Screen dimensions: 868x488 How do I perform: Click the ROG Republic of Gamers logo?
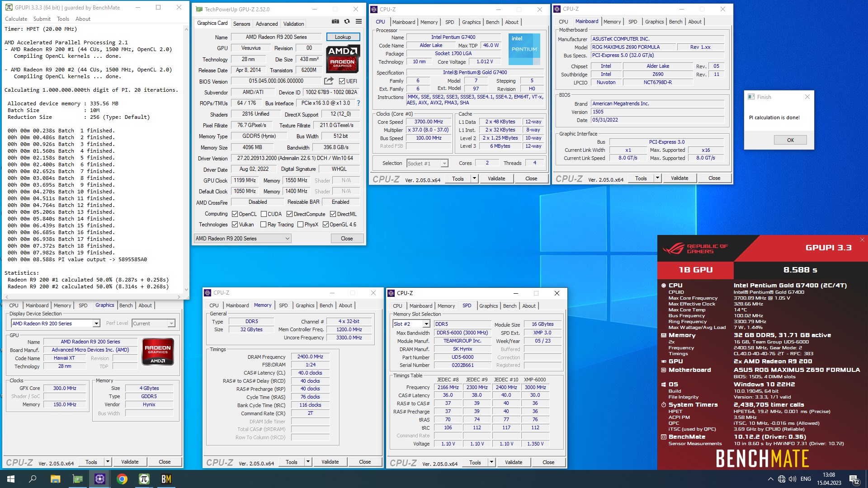(x=696, y=249)
